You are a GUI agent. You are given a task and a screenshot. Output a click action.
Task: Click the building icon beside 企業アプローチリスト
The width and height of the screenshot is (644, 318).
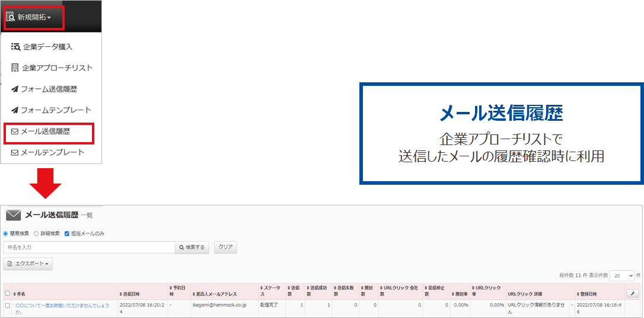click(x=15, y=68)
